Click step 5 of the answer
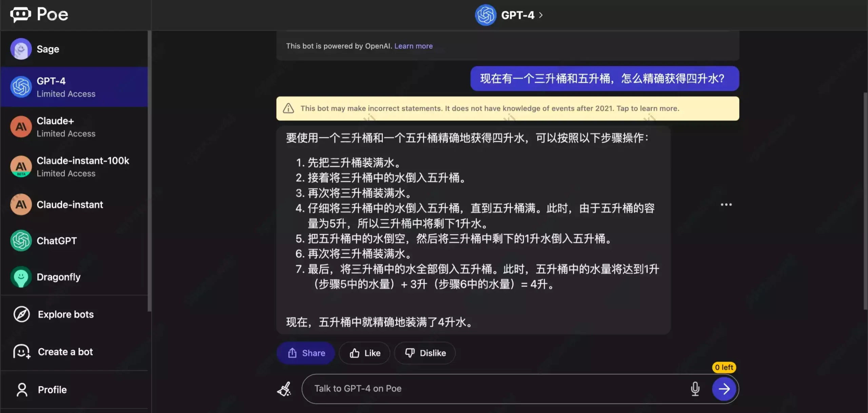 (454, 239)
